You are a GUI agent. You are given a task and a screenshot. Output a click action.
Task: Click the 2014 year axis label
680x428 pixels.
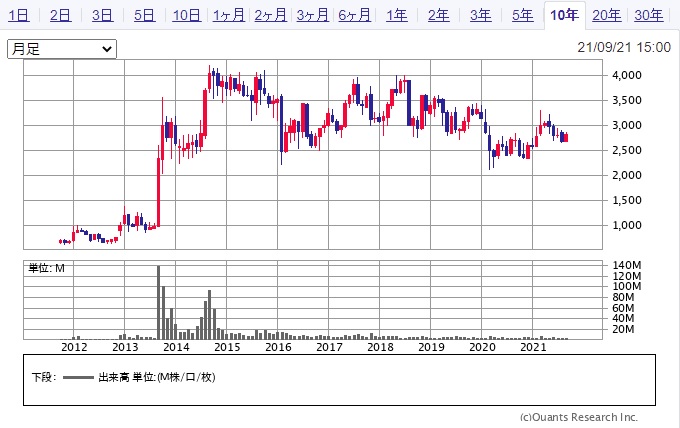coord(177,347)
